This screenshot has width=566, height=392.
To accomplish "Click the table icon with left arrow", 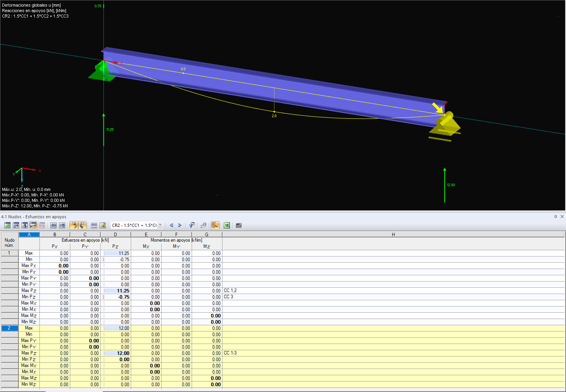I will tap(53, 225).
